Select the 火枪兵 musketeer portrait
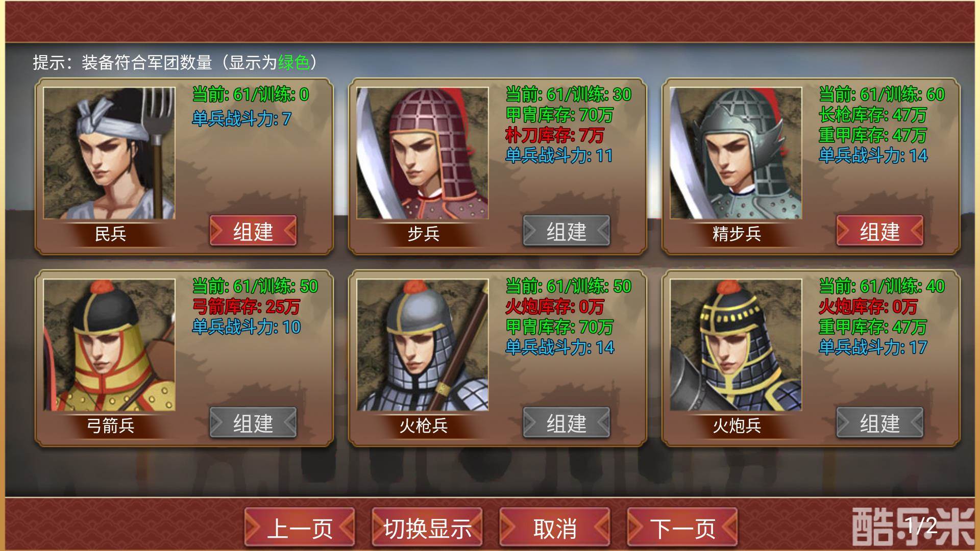This screenshot has height=551, width=980. (x=423, y=345)
